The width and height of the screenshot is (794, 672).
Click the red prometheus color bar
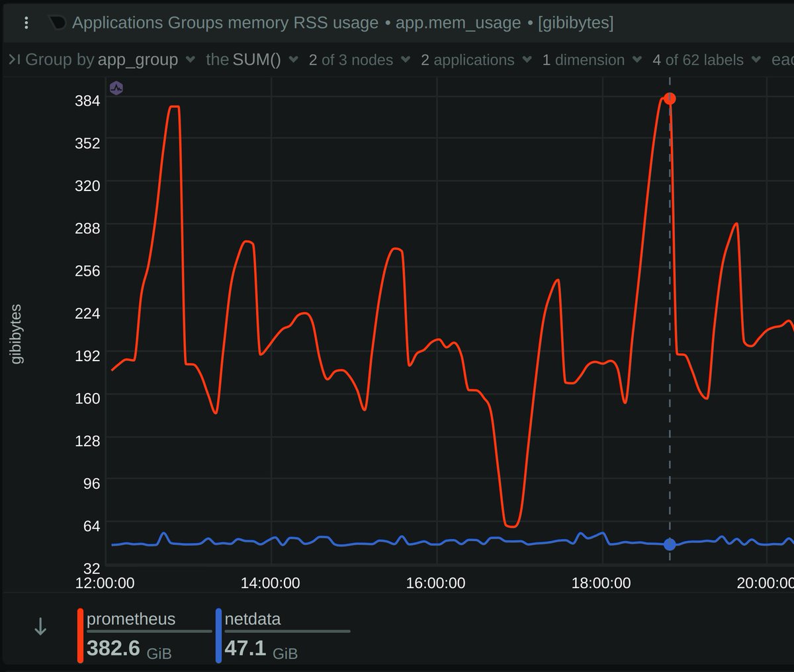81,636
